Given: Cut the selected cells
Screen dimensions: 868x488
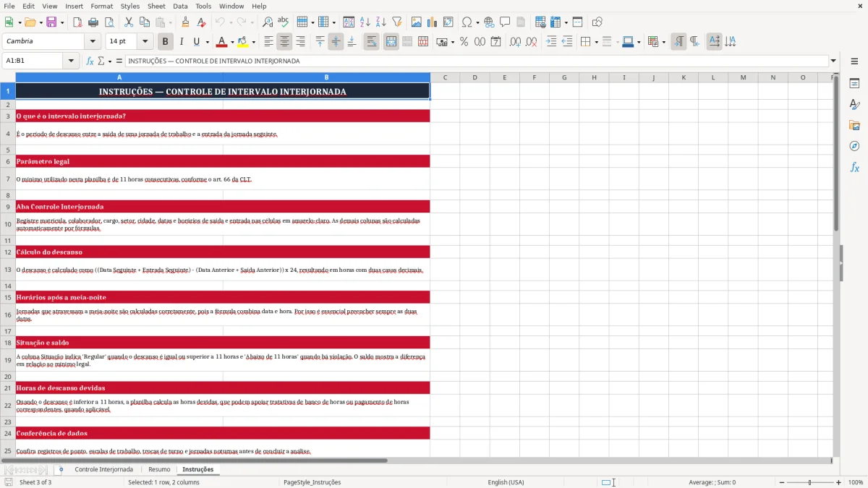Looking at the screenshot, I should click(129, 22).
